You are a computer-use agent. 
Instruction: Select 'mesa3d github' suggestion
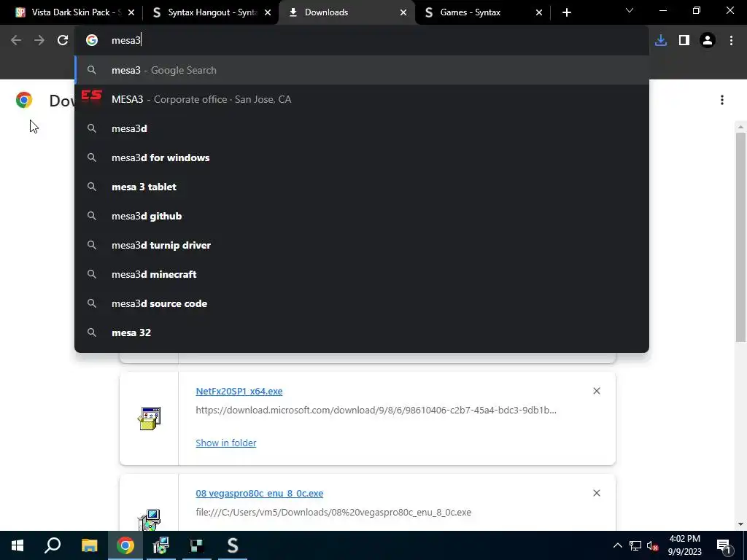point(362,216)
